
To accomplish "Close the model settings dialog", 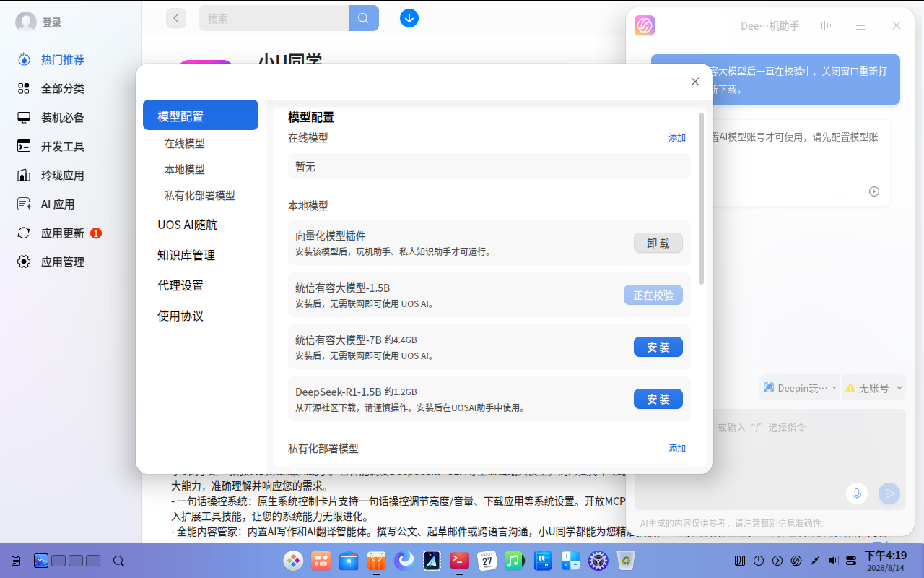I will point(695,82).
